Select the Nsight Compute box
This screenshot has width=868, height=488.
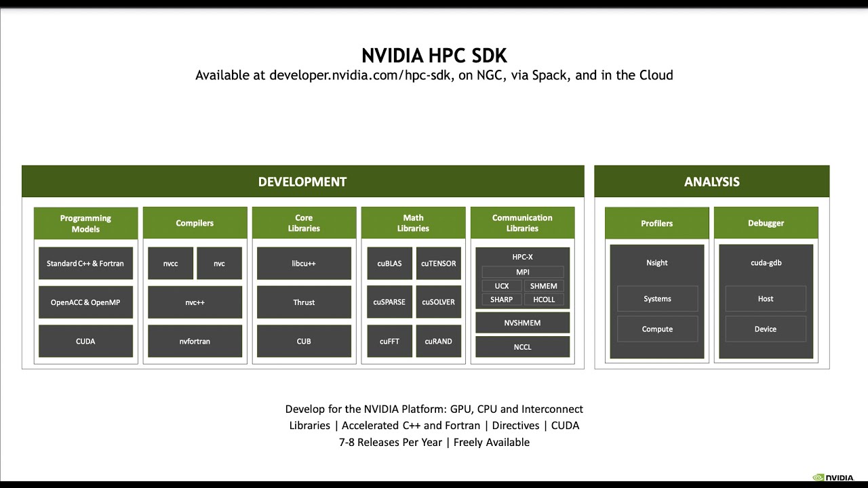[657, 329]
